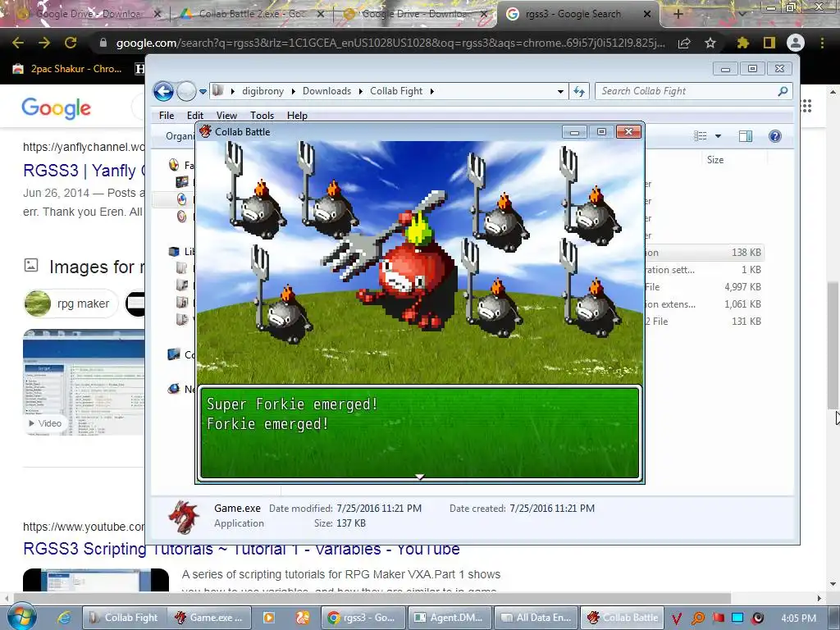Click the Collab Battle window title icon

pos(205,131)
